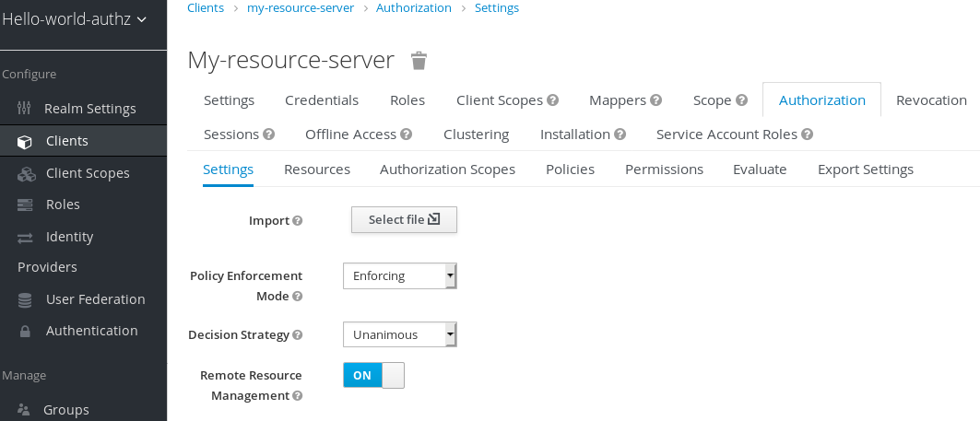This screenshot has height=421, width=980.
Task: Select the Authorization tab
Action: (821, 99)
